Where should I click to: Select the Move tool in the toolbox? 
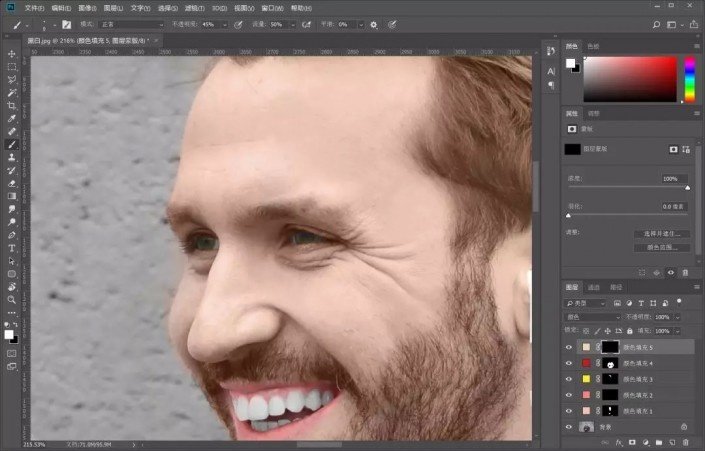[12, 53]
